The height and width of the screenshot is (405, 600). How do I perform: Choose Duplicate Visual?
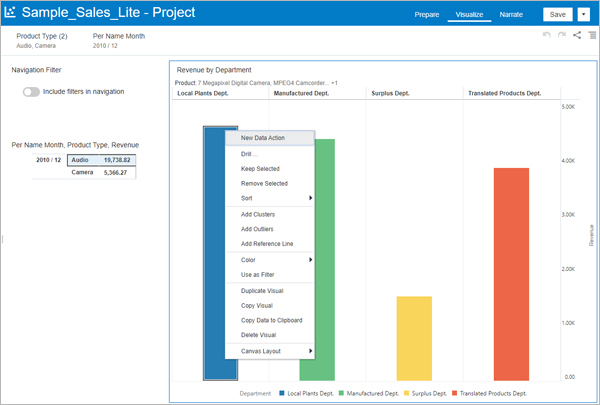[270, 291]
